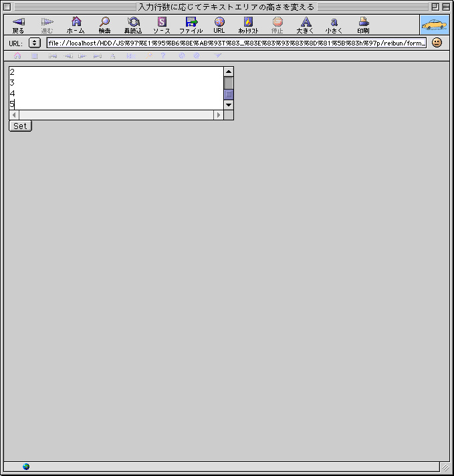Click the textarea scroll right arrow
The image size is (454, 476).
coord(219,115)
